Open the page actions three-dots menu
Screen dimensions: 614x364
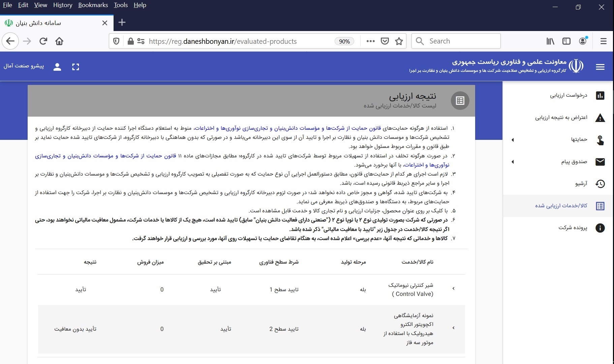pyautogui.click(x=371, y=41)
